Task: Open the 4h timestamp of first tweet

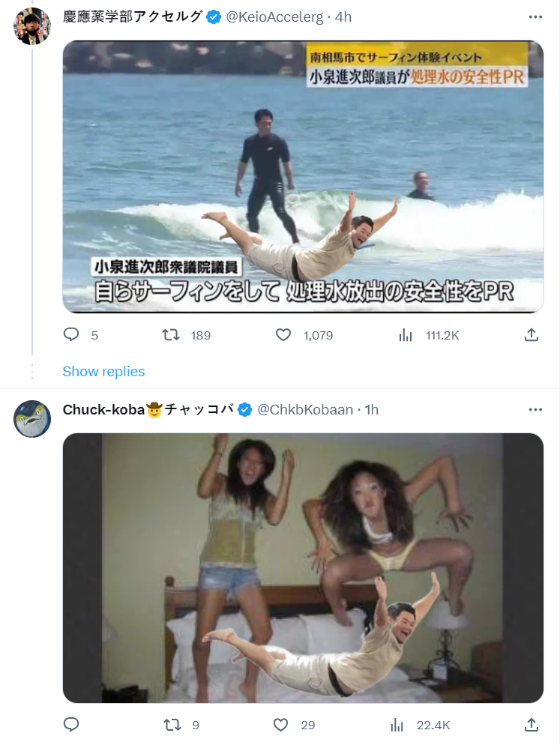Action: pyautogui.click(x=343, y=16)
